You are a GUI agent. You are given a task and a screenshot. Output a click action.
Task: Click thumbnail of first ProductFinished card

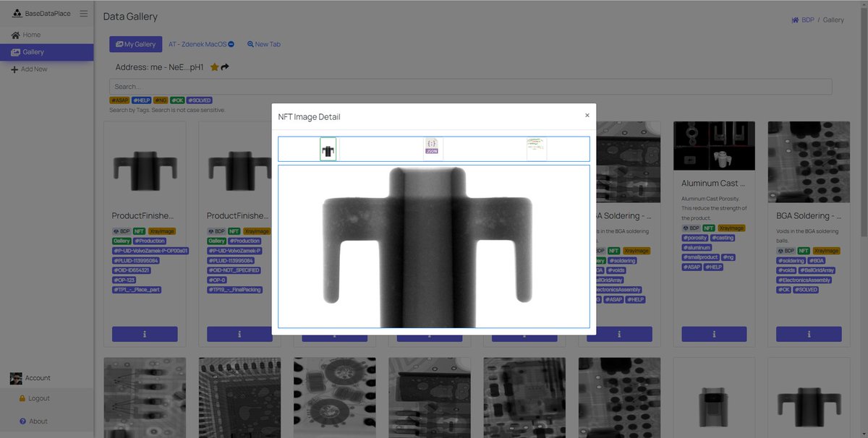(x=145, y=171)
